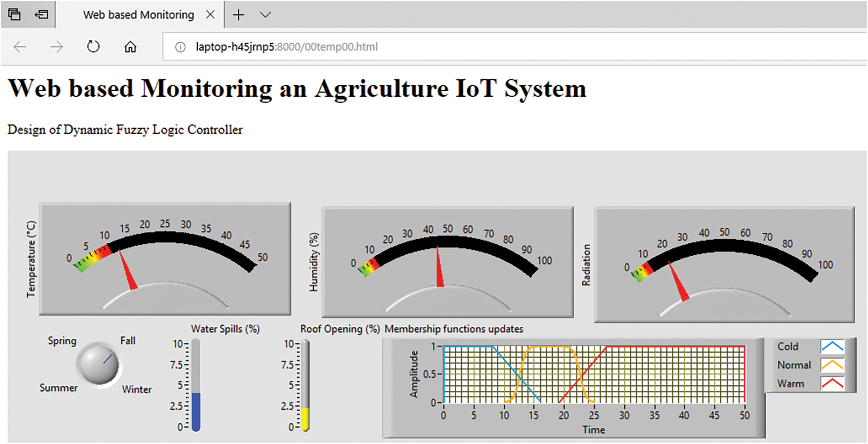Toggle the Cold plot legend swatch

(x=832, y=347)
